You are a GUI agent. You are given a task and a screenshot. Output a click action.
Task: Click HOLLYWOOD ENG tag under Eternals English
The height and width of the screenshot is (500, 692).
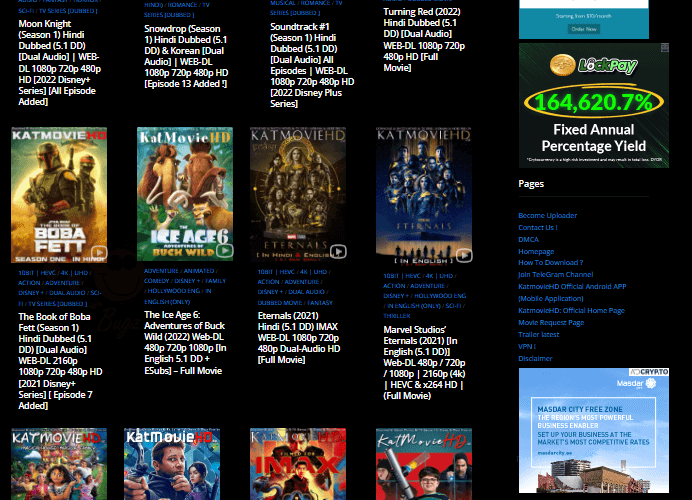click(x=440, y=296)
